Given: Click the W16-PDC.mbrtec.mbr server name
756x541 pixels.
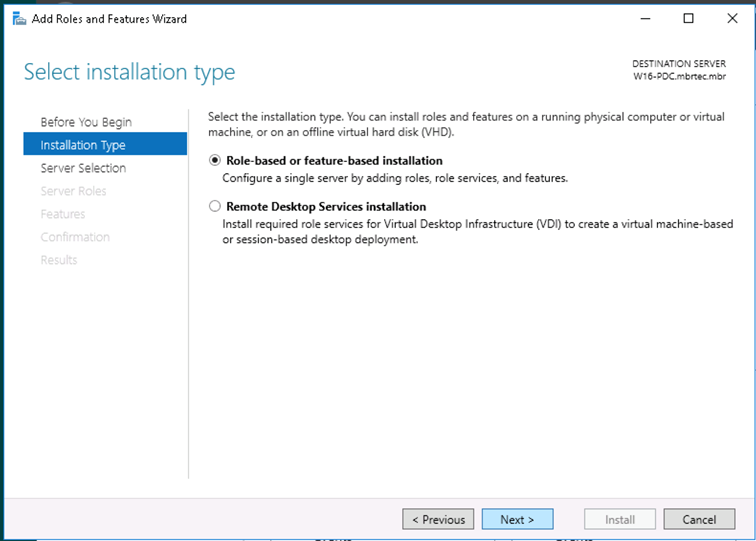Looking at the screenshot, I should pos(679,76).
